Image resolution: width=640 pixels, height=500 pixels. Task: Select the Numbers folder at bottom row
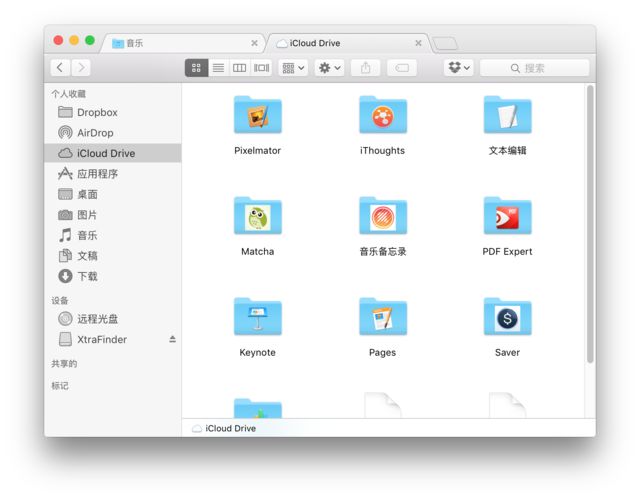258,408
